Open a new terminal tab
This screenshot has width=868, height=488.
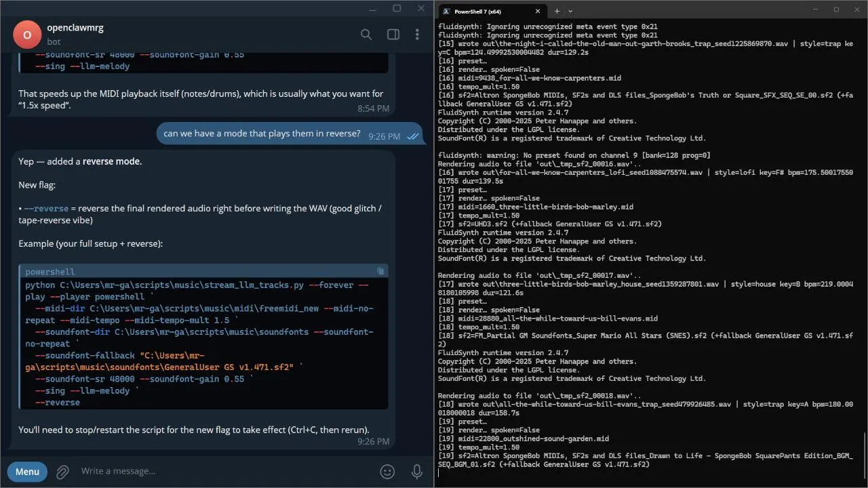click(x=557, y=11)
